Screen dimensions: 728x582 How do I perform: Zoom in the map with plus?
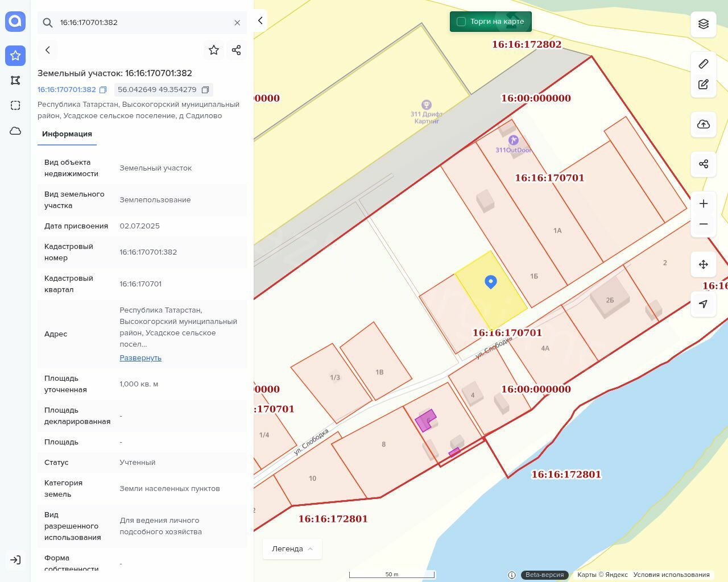pos(704,204)
